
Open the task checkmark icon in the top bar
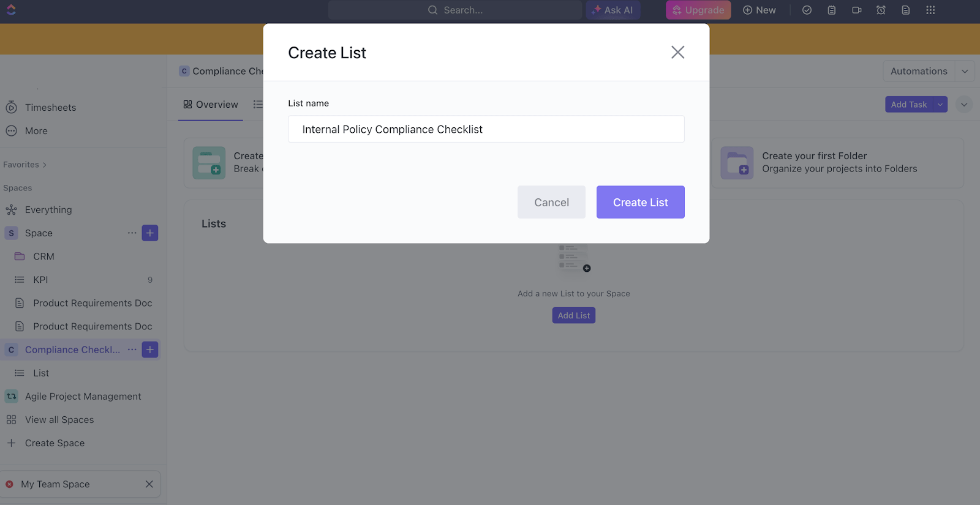(x=807, y=10)
